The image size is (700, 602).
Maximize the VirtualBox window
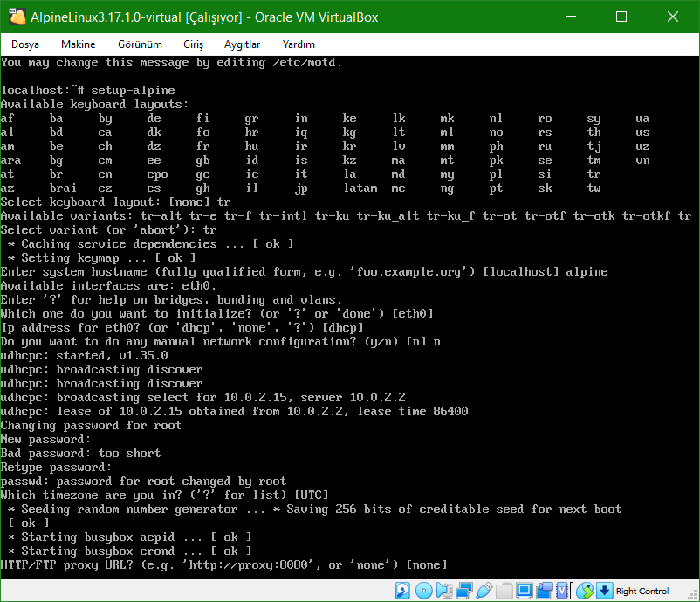coord(621,17)
